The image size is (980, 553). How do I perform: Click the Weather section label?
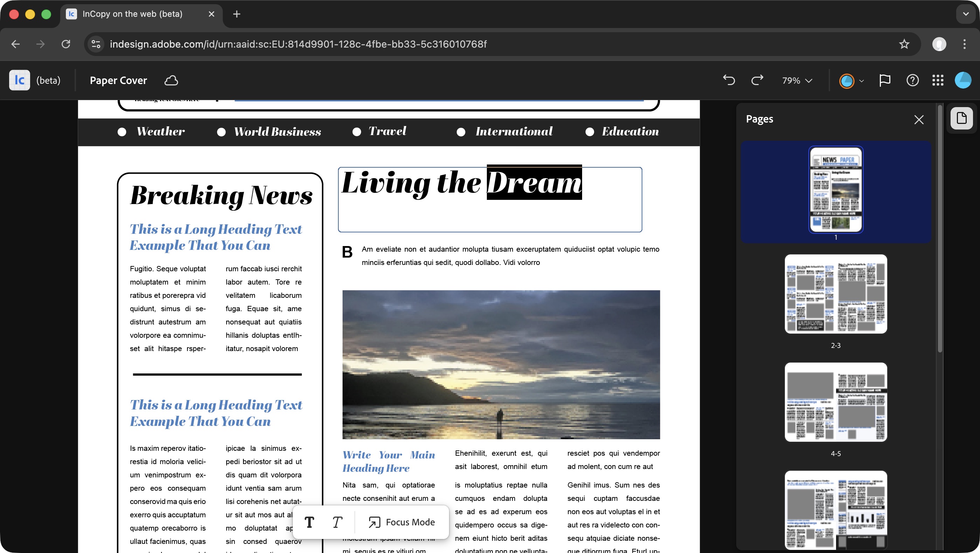click(x=160, y=131)
